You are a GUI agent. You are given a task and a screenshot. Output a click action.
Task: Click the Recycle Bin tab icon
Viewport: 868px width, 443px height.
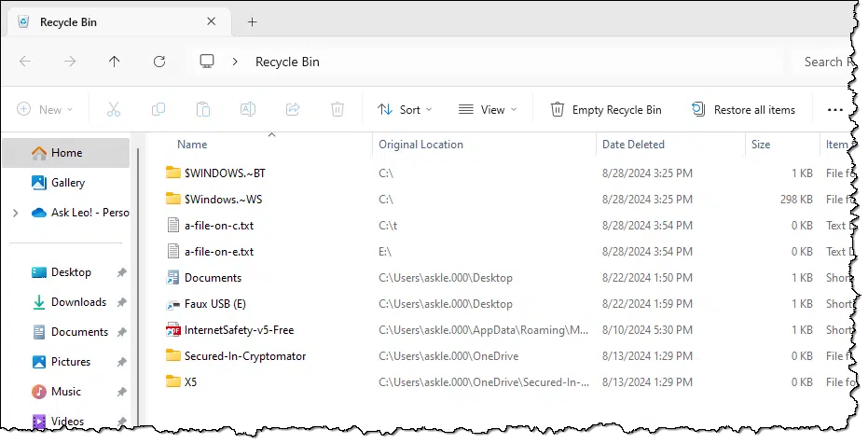click(x=23, y=21)
